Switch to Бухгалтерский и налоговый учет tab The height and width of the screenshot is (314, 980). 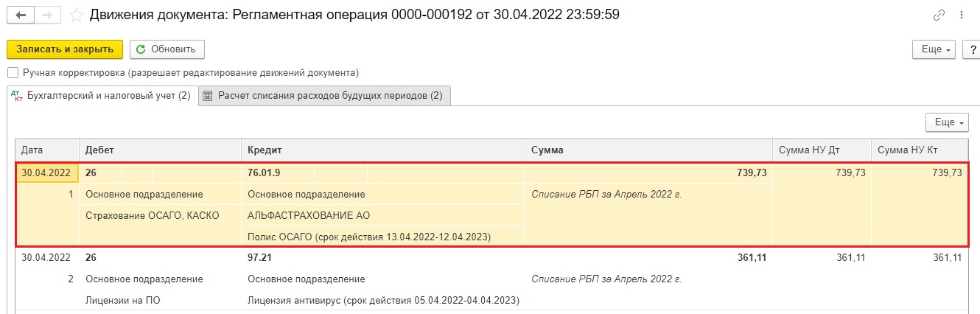pos(102,96)
